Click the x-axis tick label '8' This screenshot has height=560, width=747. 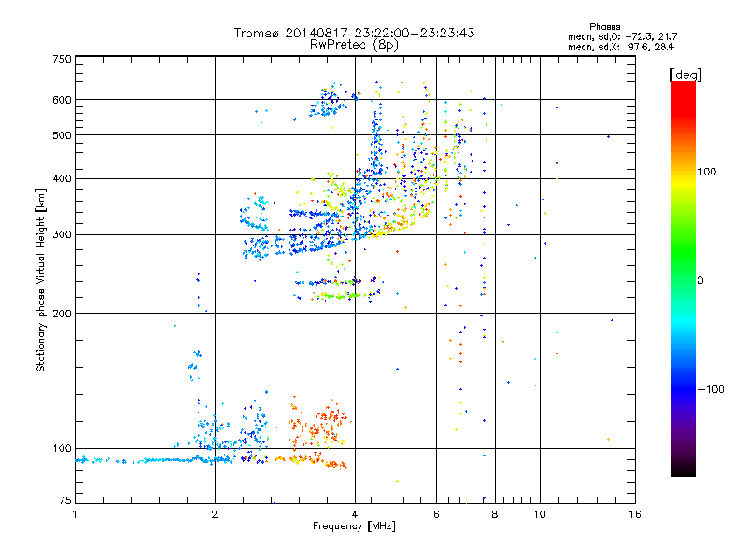click(495, 514)
